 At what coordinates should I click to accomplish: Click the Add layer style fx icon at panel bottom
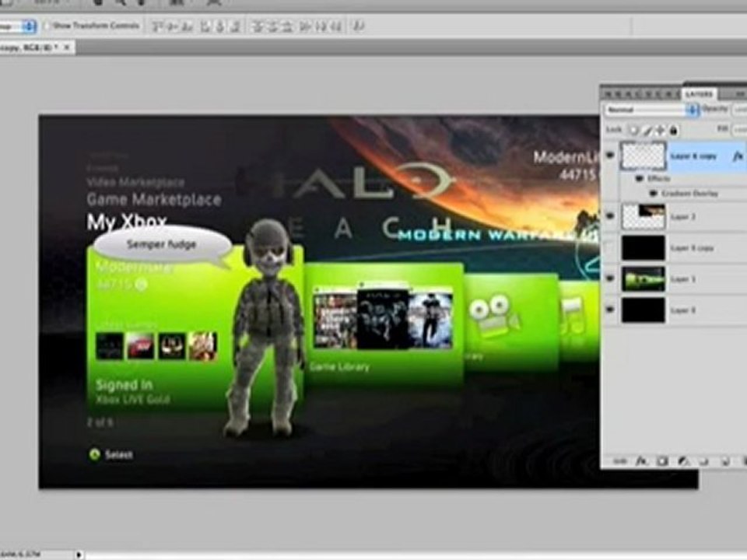click(641, 461)
